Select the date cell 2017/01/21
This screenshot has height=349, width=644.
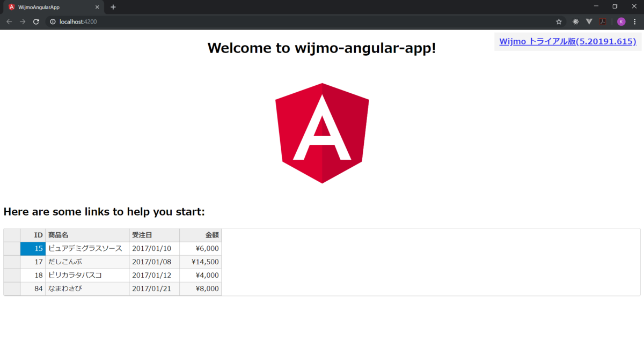[x=155, y=289]
